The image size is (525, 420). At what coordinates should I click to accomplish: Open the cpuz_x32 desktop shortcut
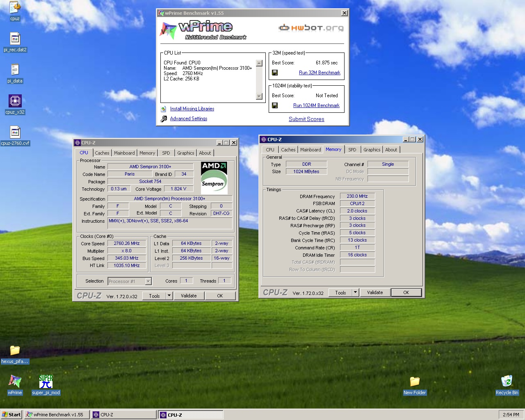pos(15,105)
